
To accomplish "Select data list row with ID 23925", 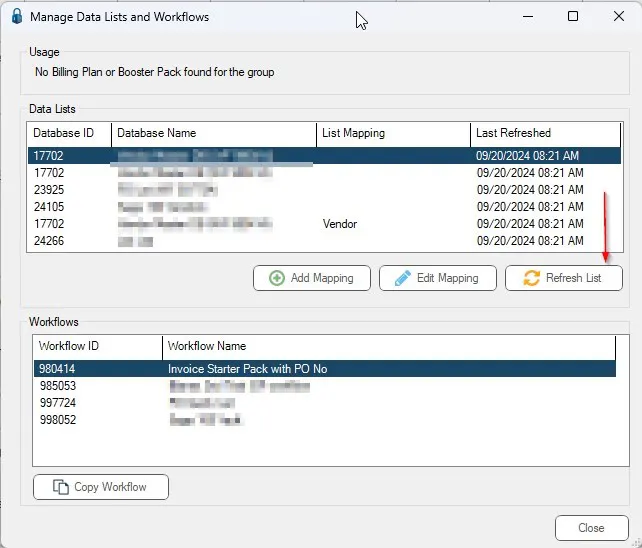I will point(324,190).
